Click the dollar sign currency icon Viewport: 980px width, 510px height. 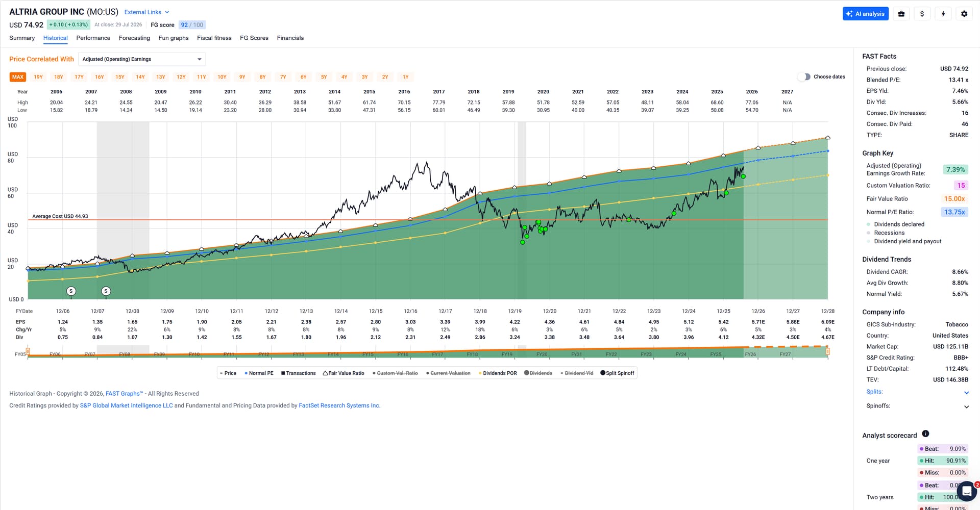pyautogui.click(x=922, y=14)
